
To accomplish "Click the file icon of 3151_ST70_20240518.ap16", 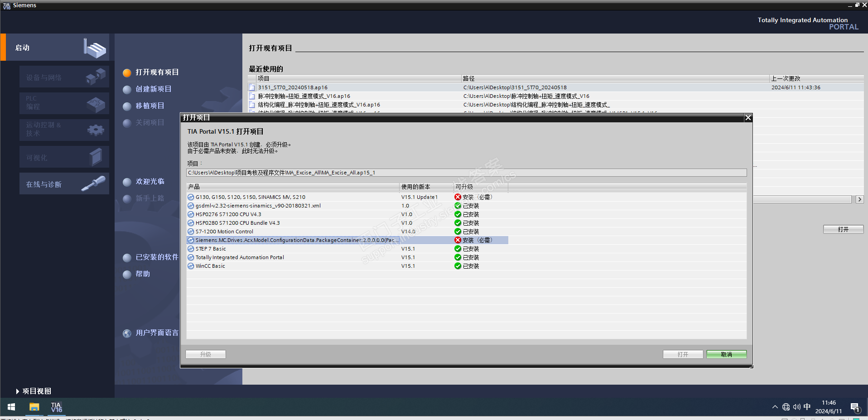I will click(x=252, y=87).
